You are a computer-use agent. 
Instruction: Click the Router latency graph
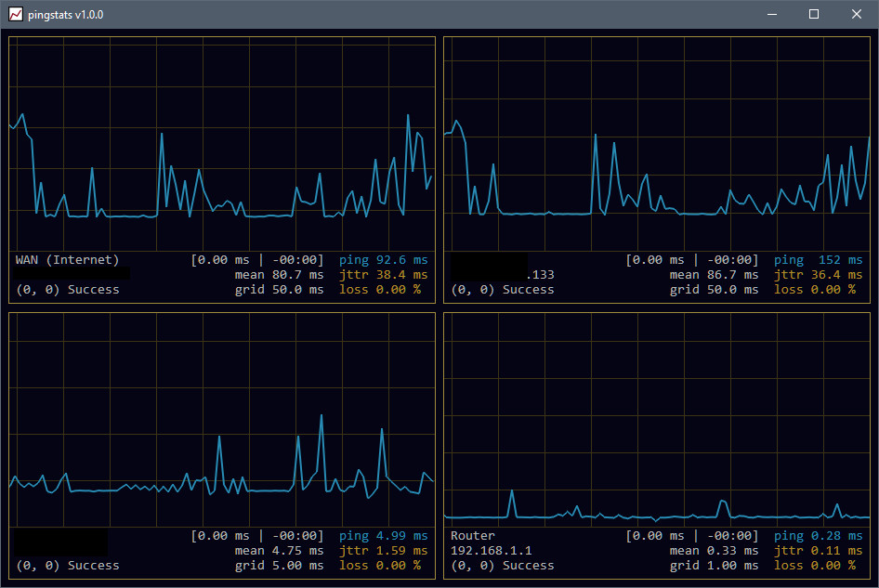(657, 420)
